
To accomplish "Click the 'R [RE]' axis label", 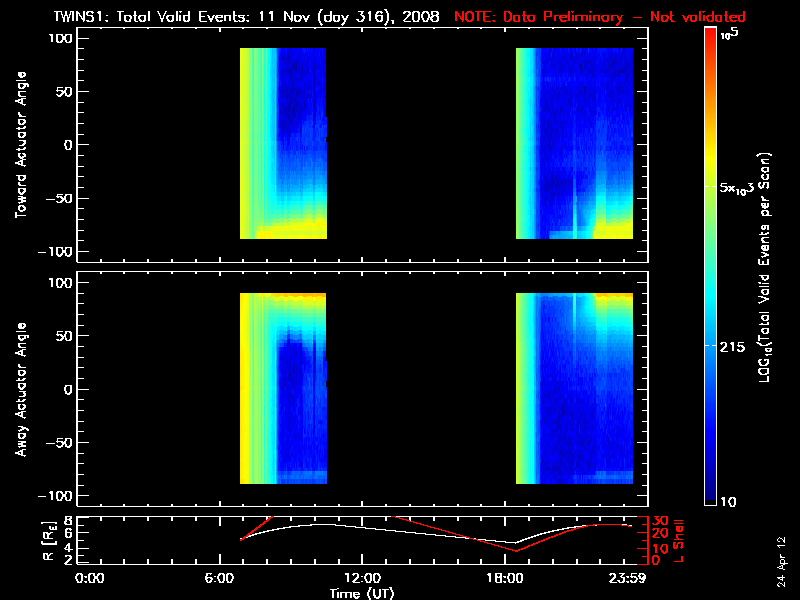I will tap(48, 540).
